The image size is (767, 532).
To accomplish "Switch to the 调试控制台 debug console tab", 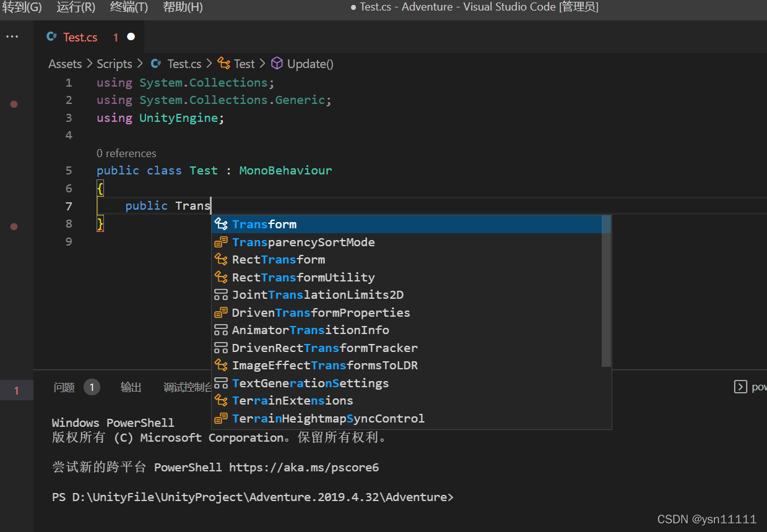I will click(188, 387).
